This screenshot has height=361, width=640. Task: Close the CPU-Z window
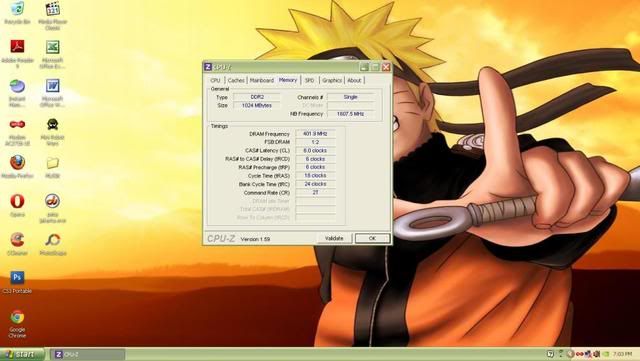pos(386,67)
